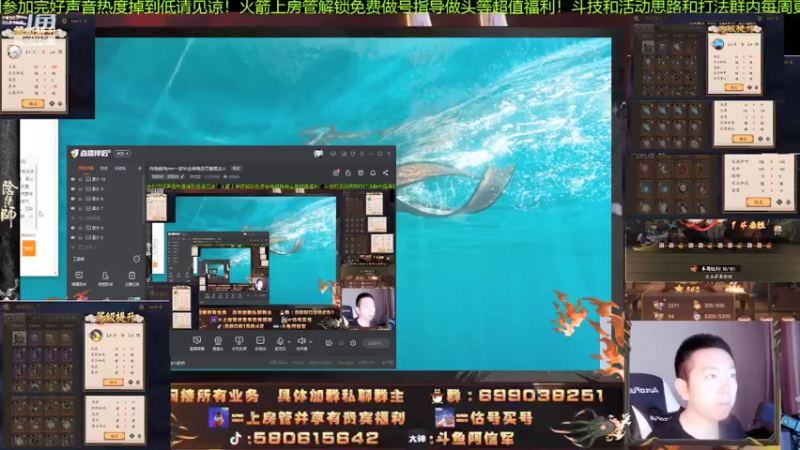Lock the 图片8 source layer

[x=81, y=198]
